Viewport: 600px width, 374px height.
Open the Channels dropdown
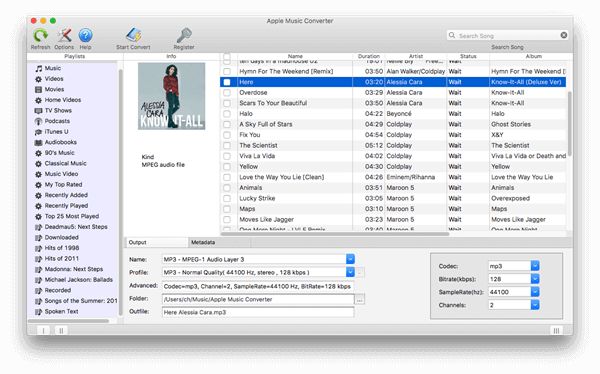(535, 305)
